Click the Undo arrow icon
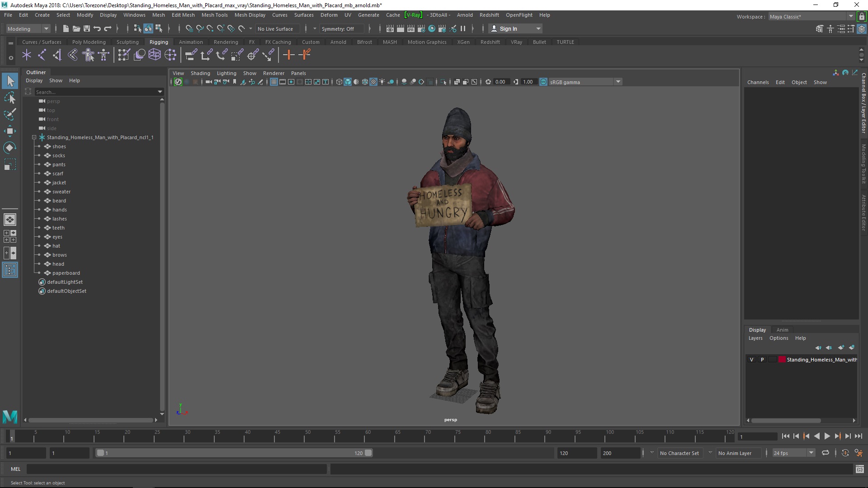Screen dimensions: 868x488 coord(97,28)
